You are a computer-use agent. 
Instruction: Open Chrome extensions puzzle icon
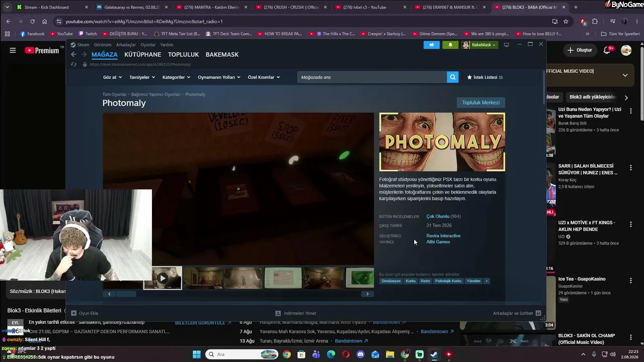(595, 22)
